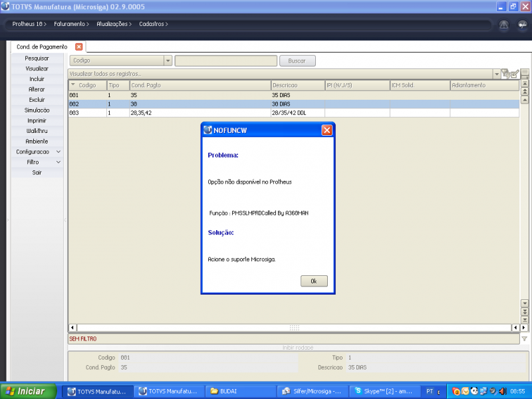
Task: Click the sort arrow in Codigo column header
Action: 73,85
